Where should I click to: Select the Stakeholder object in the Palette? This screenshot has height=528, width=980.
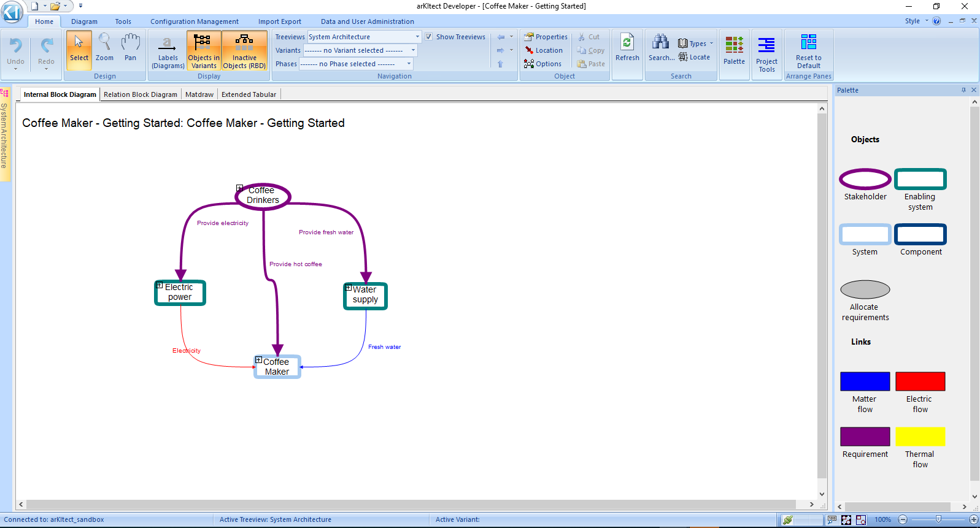[x=865, y=179]
